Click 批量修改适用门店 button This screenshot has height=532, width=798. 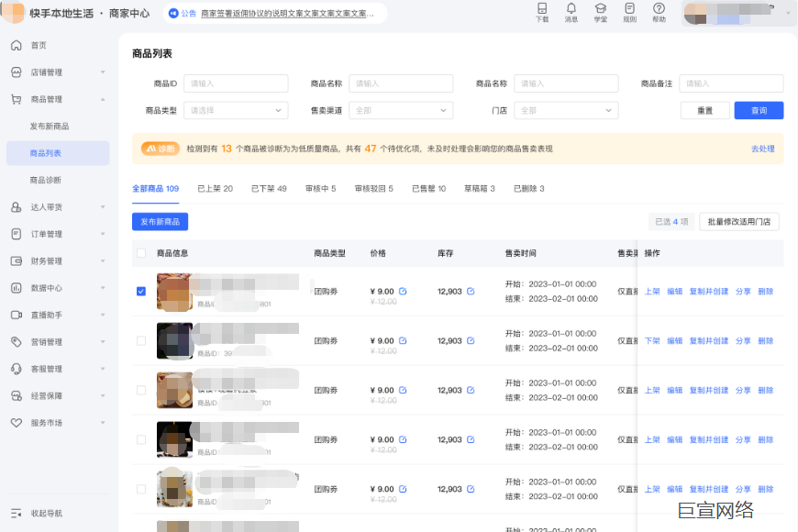(x=739, y=222)
